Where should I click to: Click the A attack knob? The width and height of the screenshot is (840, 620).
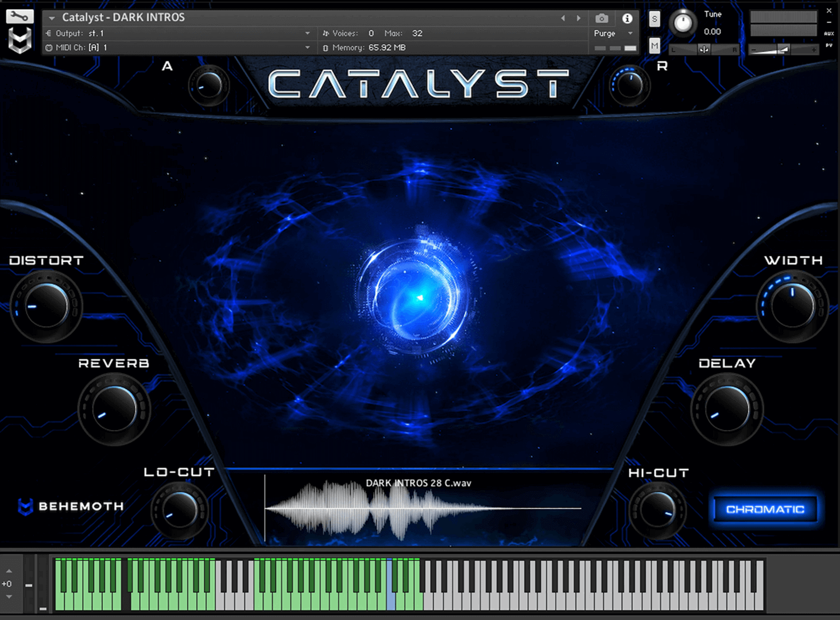tap(208, 86)
